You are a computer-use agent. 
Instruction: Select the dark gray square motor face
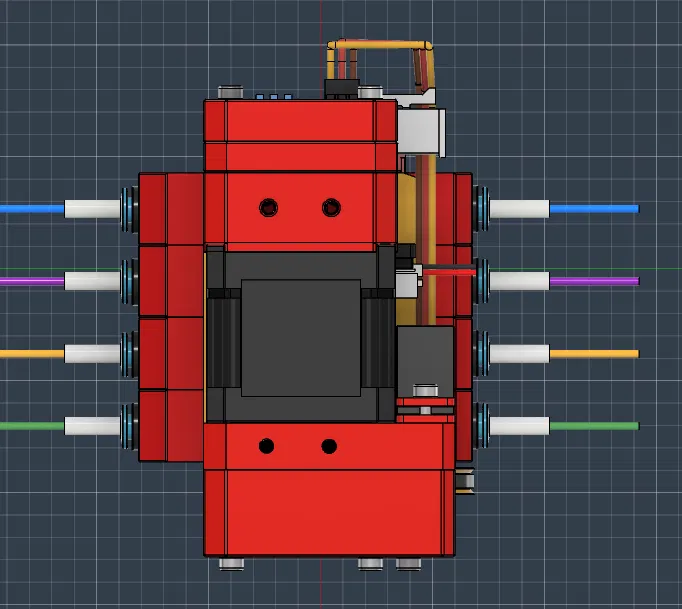(x=301, y=338)
